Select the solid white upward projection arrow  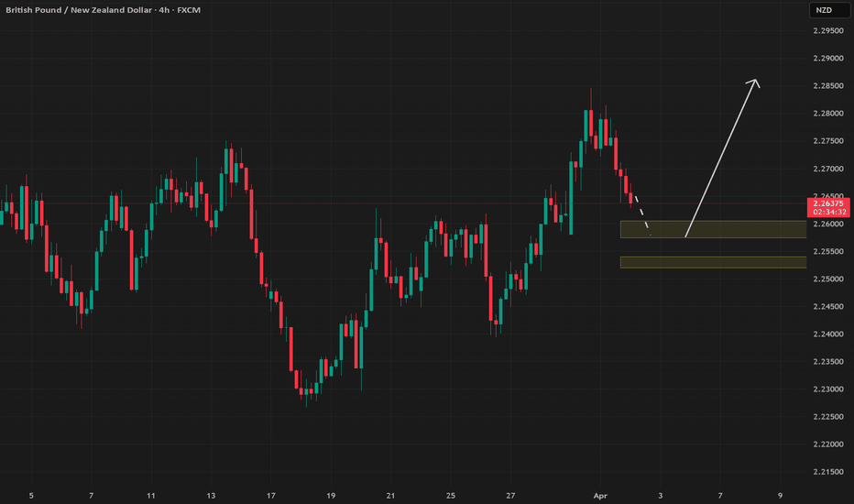(x=720, y=158)
